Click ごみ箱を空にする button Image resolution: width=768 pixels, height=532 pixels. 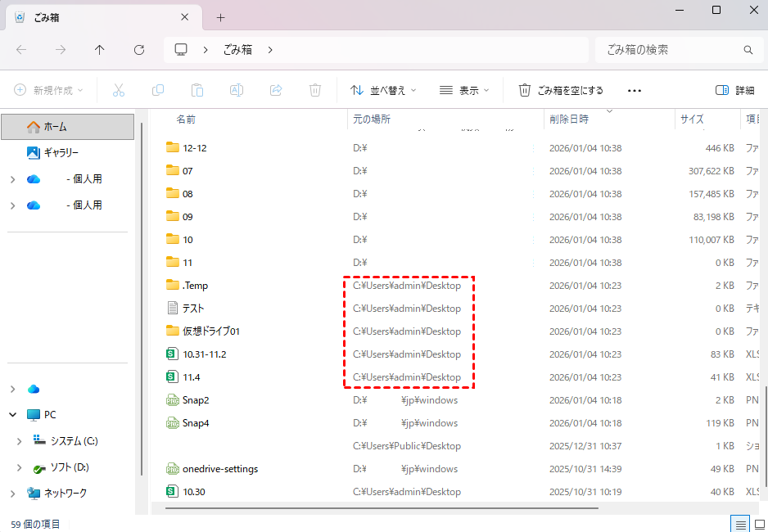point(562,90)
